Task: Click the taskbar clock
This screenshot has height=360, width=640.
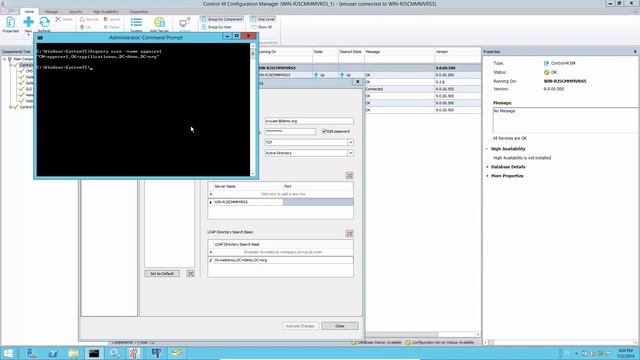Action: click(625, 353)
